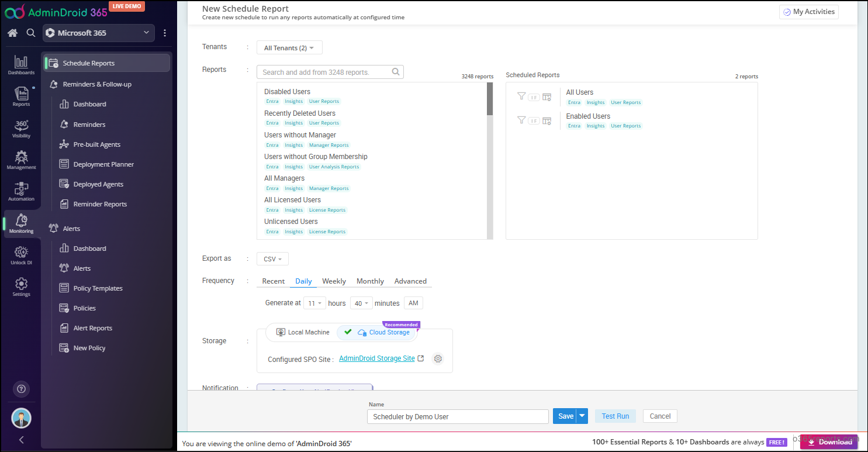Expand the Save button dropdown arrow
868x452 pixels.
[x=582, y=416]
